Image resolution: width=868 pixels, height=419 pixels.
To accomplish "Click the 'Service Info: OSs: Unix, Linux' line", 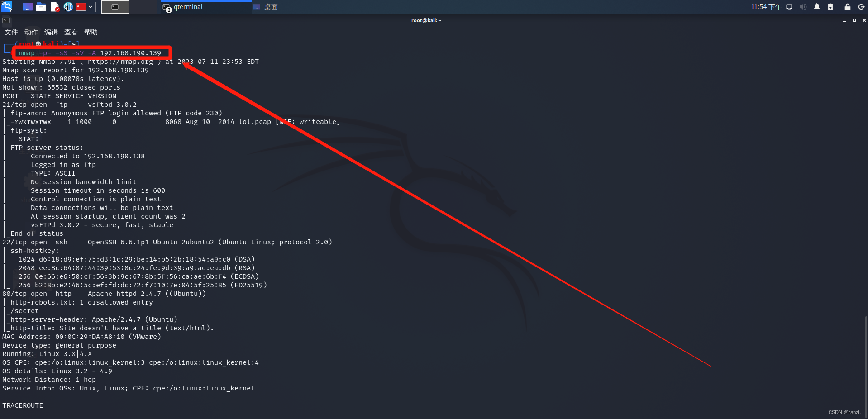I will click(x=129, y=388).
